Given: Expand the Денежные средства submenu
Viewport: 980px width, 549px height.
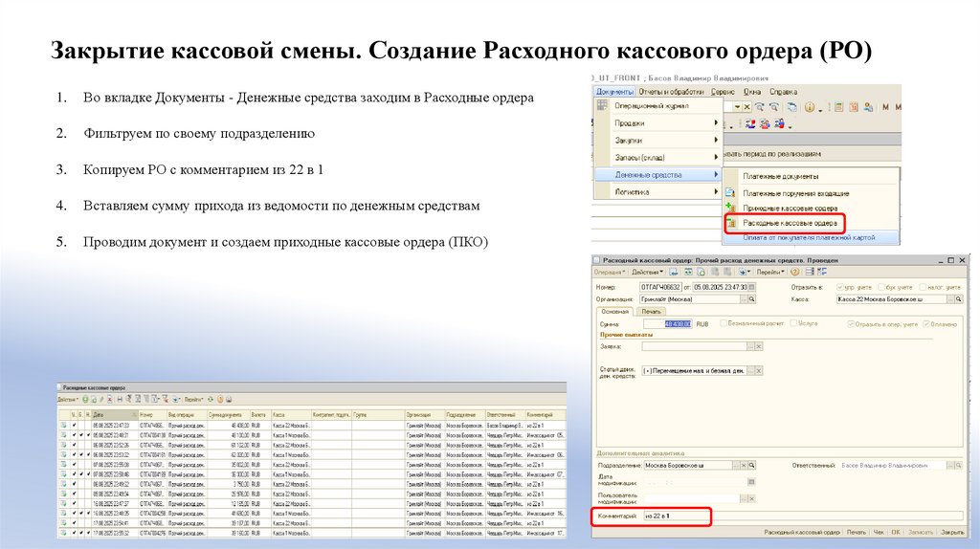Looking at the screenshot, I should coord(657,175).
